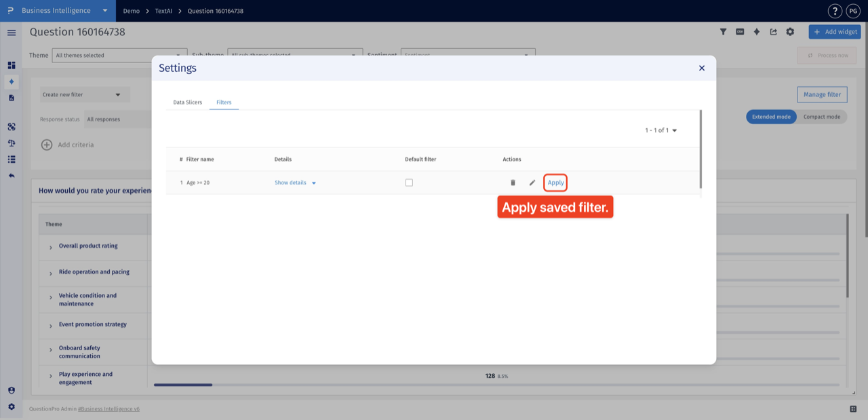The width and height of the screenshot is (868, 420).
Task: Click the Filter name column header
Action: coord(200,159)
